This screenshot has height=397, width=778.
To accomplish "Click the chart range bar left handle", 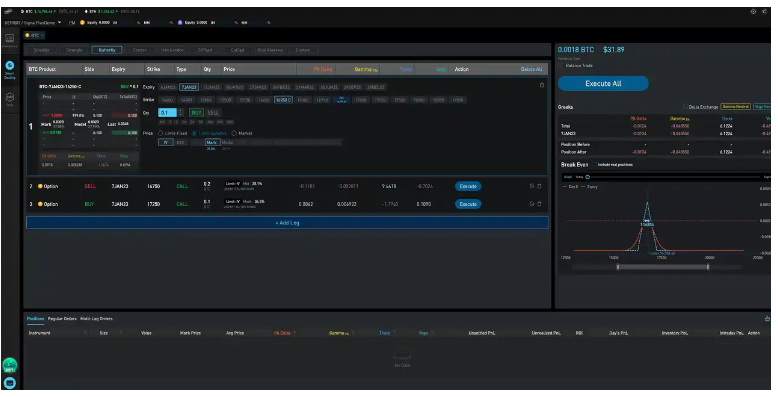I will pos(618,267).
